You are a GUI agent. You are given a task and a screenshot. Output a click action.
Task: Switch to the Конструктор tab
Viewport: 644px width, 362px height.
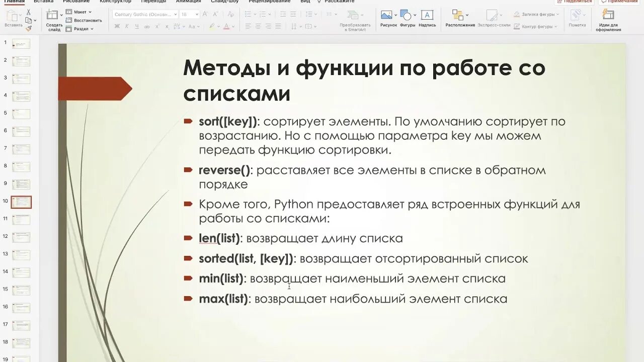[x=115, y=2]
